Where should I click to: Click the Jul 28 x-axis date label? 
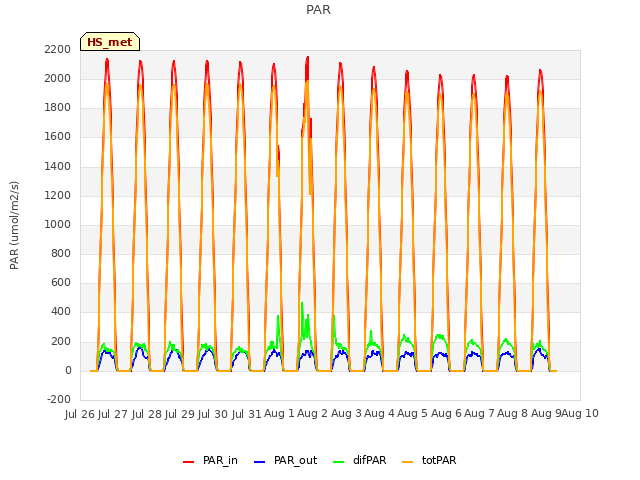click(x=146, y=414)
